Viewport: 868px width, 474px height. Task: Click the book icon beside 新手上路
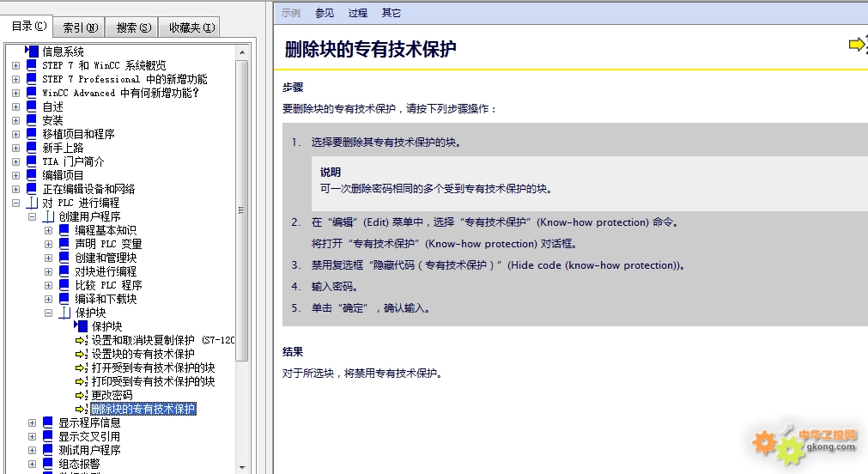(32, 148)
